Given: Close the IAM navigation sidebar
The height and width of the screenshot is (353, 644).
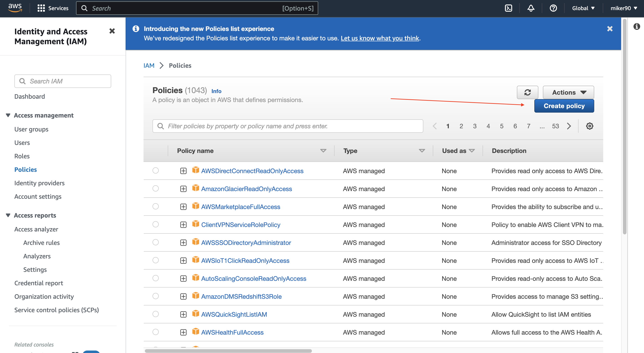Looking at the screenshot, I should pos(112,31).
